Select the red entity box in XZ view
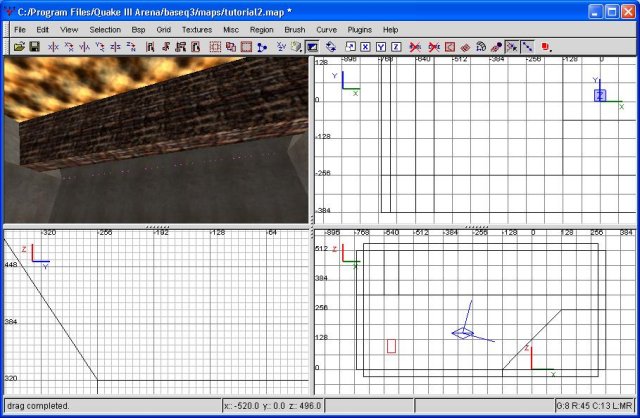Screen dimensions: 640x418 click(x=391, y=346)
